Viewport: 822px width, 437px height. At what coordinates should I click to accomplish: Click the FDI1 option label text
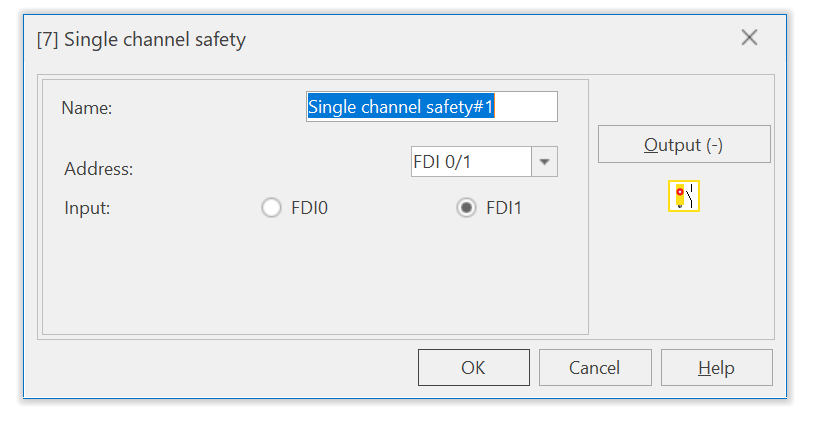click(504, 208)
